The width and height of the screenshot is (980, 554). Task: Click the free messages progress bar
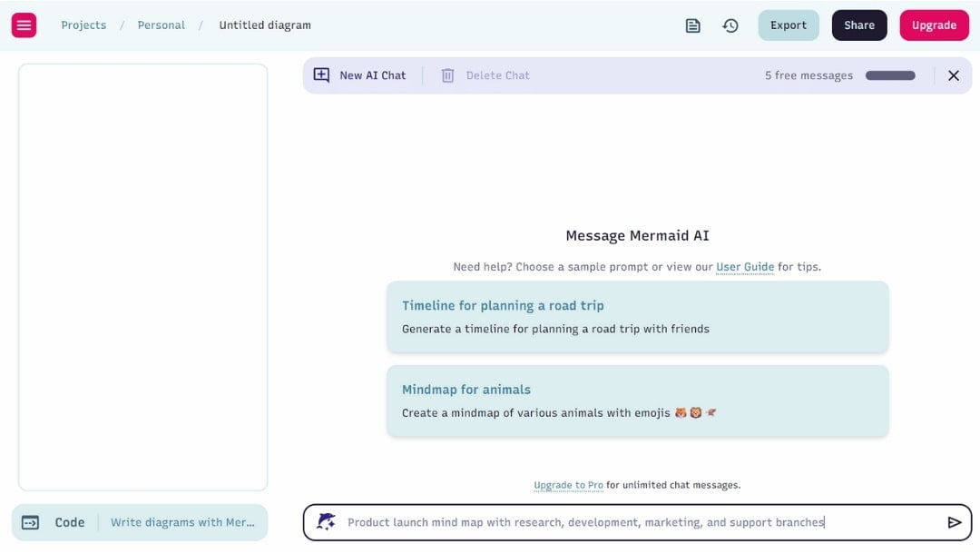[890, 75]
